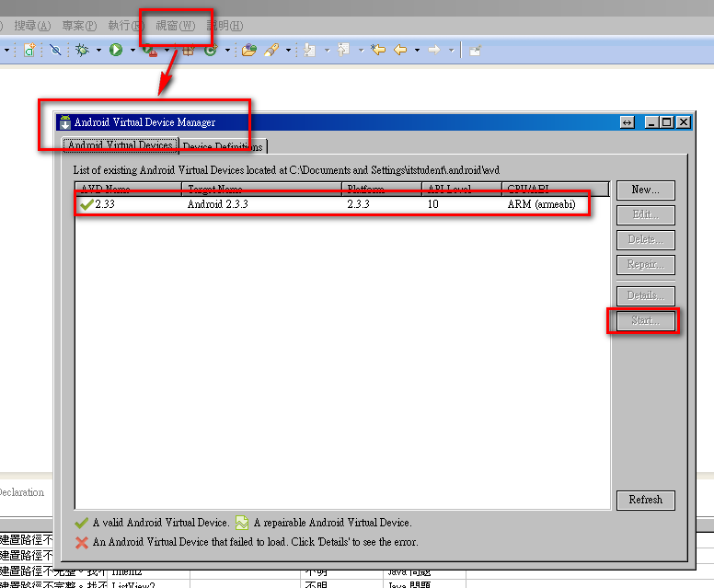
Task: Click the pin editor icon at toolbar end
Action: pyautogui.click(x=475, y=50)
